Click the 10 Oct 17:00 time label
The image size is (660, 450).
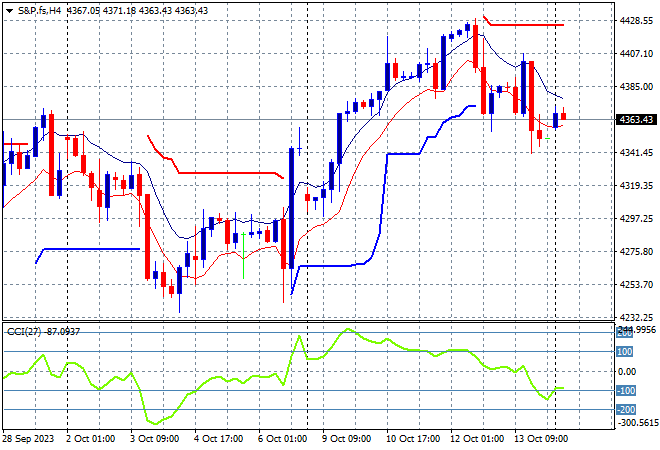point(413,439)
